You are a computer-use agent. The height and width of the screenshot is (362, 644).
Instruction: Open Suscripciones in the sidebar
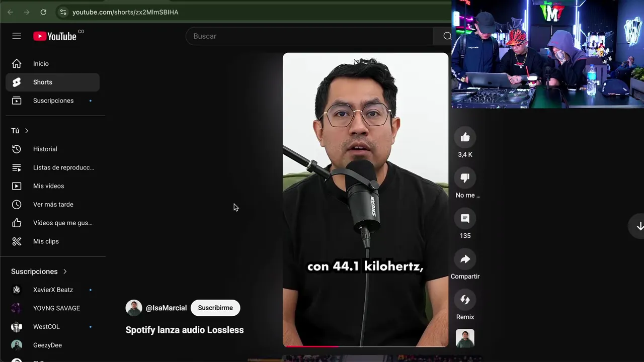(x=52, y=101)
